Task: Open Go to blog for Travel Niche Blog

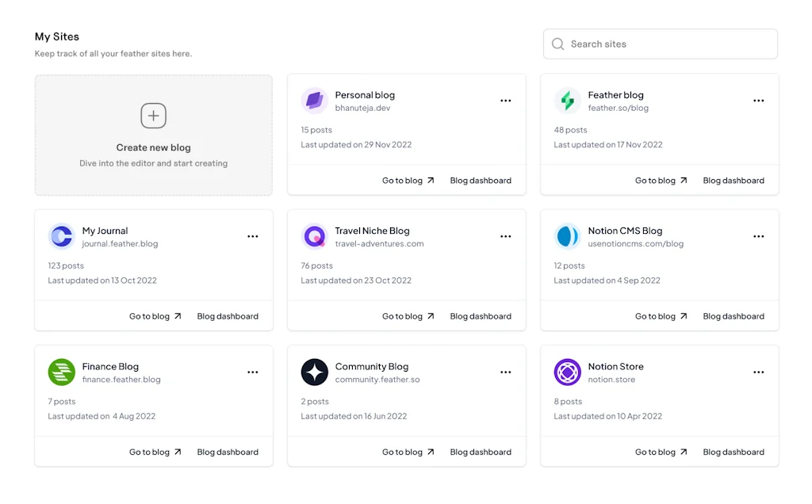Action: [408, 316]
